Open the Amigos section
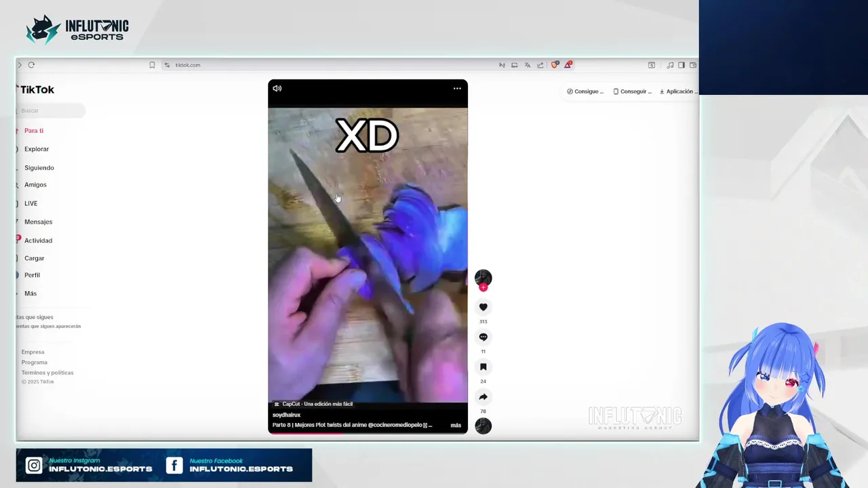 (35, 184)
